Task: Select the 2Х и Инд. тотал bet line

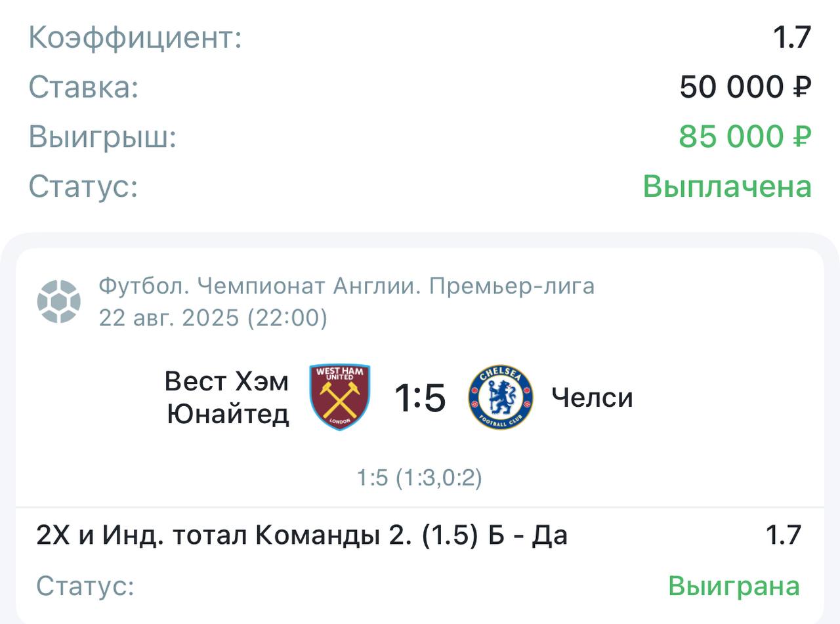Action: 302,536
